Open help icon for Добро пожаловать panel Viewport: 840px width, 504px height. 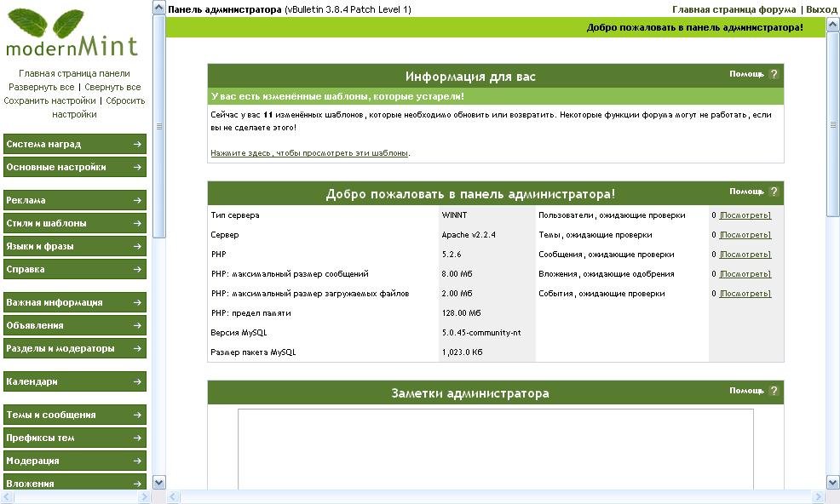[x=774, y=192]
